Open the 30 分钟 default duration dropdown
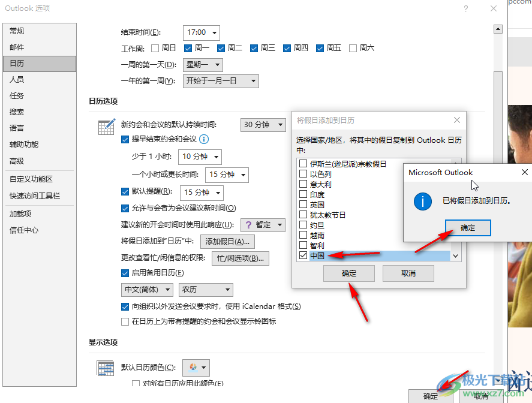Image resolution: width=532 pixels, height=403 pixels. click(263, 125)
